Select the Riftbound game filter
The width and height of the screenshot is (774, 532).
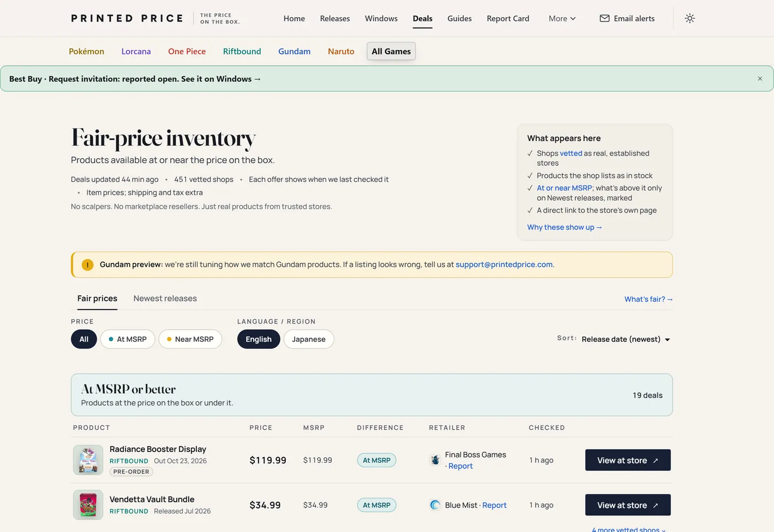tap(242, 51)
